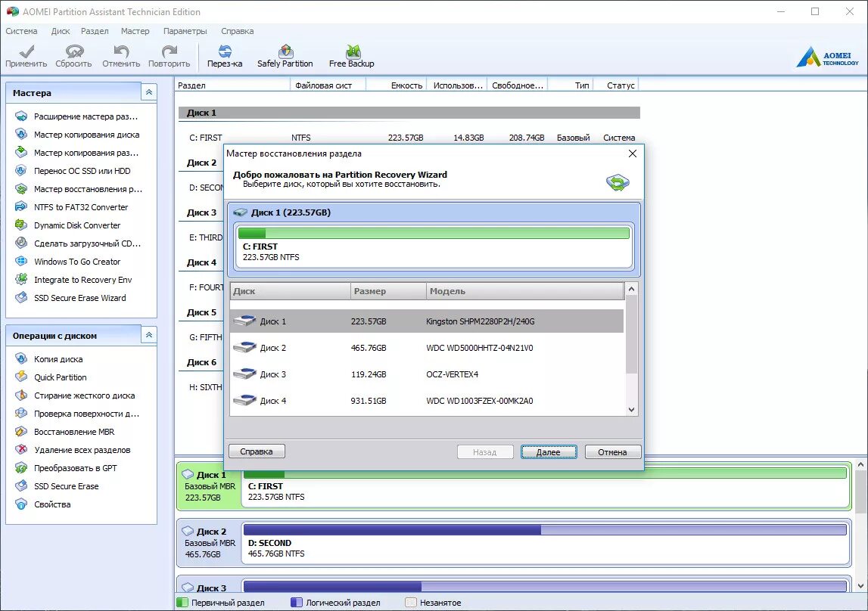Click the Отмена button in wizard
The width and height of the screenshot is (868, 611).
point(612,451)
